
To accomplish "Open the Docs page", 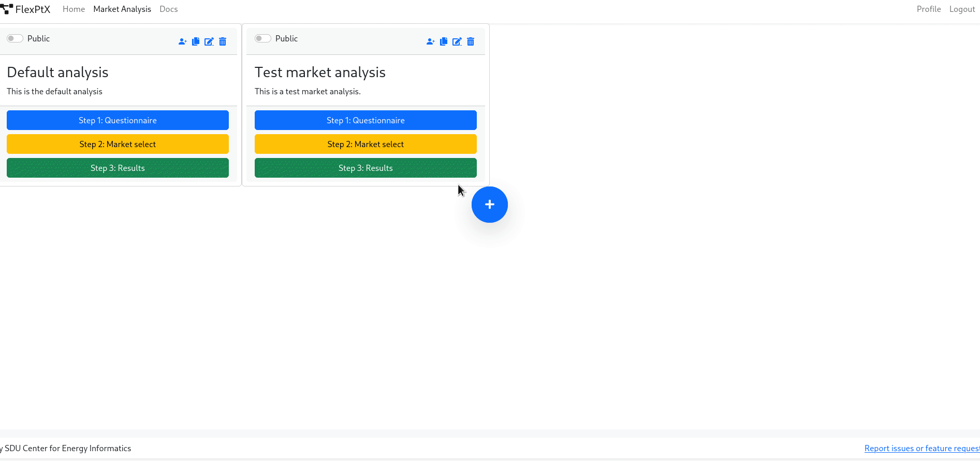I will tap(169, 9).
